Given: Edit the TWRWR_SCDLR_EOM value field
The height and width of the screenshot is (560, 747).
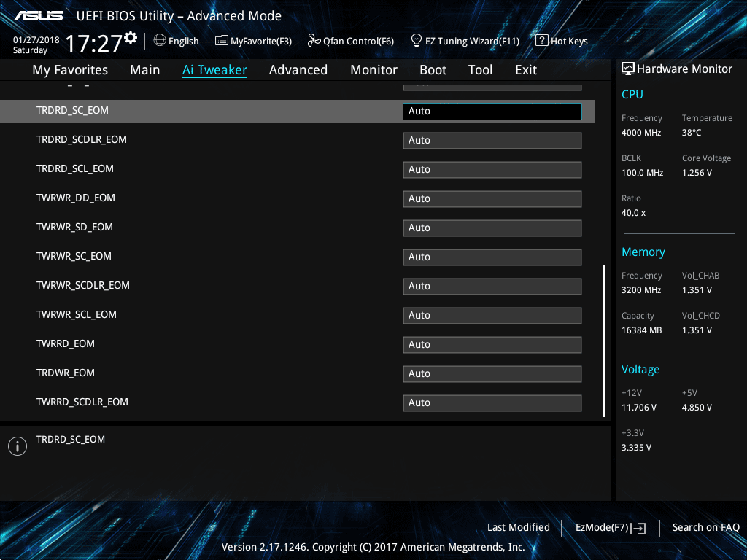Looking at the screenshot, I should 492,286.
